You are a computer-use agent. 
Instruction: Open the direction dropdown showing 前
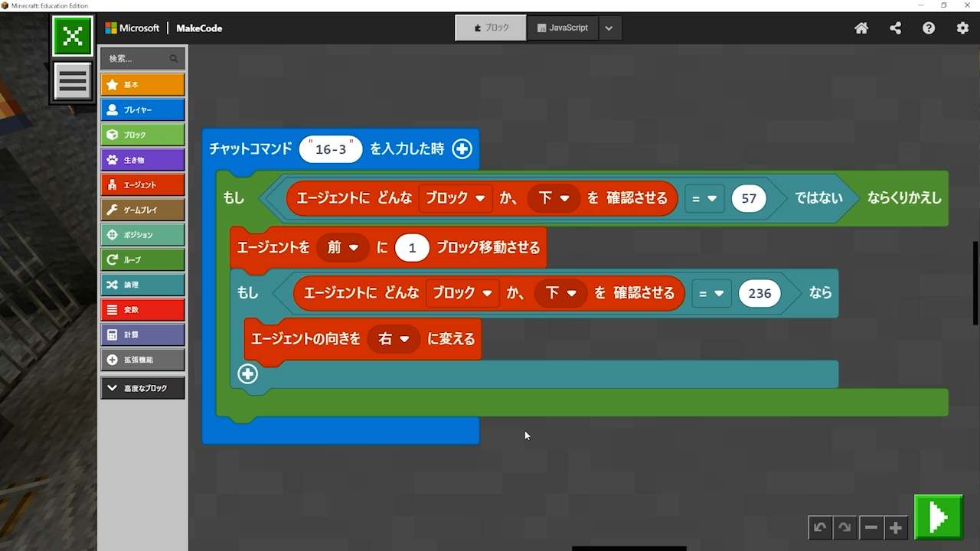(x=342, y=248)
